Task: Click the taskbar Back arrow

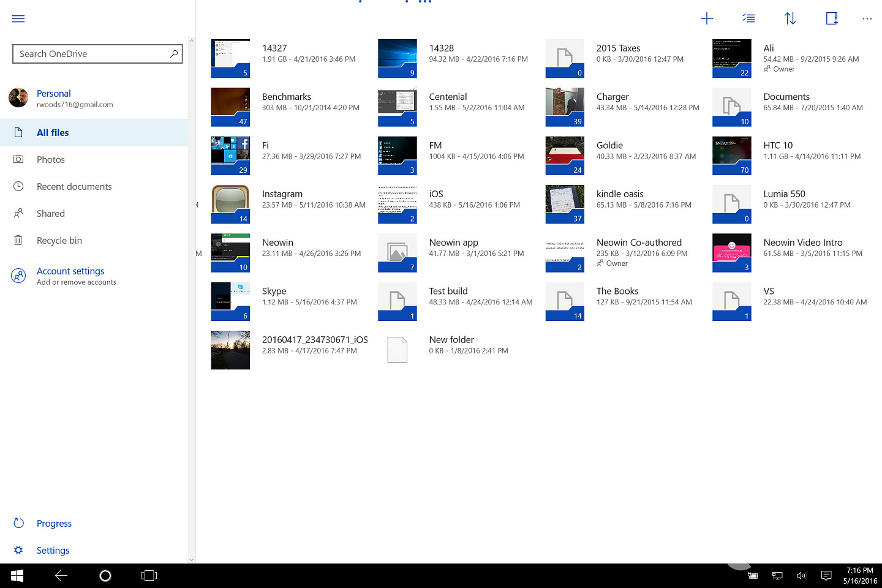Action: click(x=61, y=576)
